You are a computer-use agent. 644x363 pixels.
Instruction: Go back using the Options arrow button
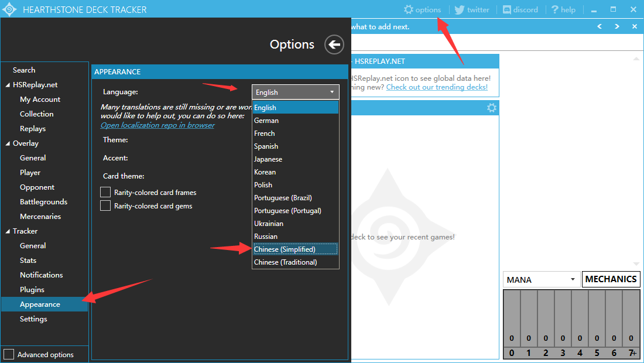click(334, 44)
